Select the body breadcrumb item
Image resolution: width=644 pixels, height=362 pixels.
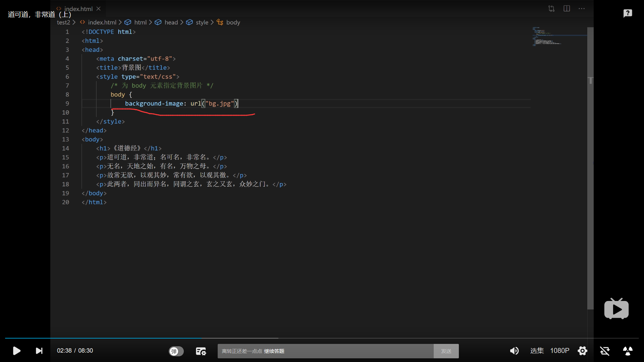(233, 22)
